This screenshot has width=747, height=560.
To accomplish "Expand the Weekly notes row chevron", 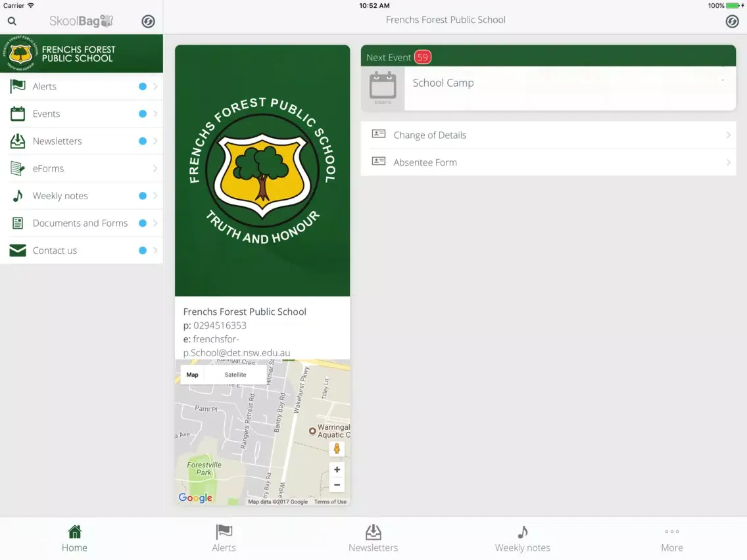I will click(155, 196).
